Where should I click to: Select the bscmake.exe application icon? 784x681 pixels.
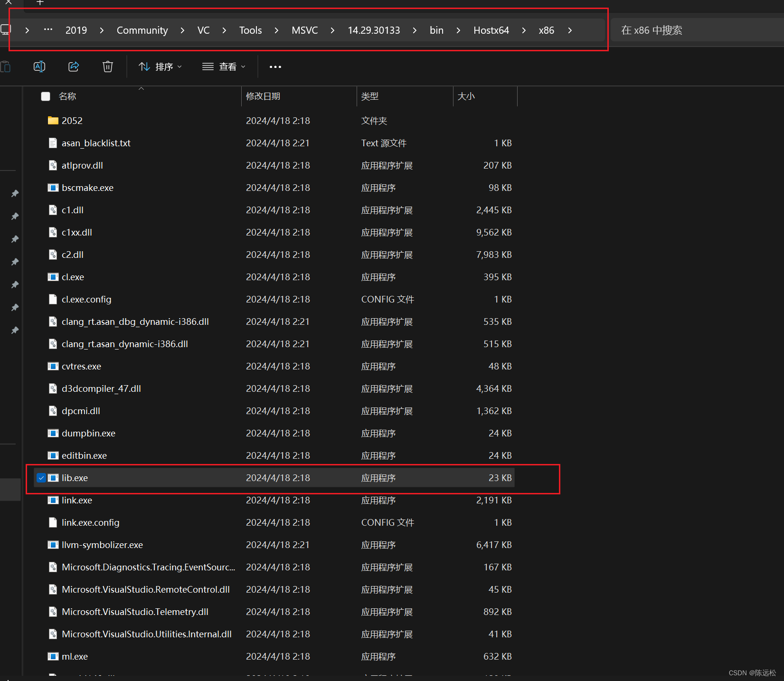point(53,188)
